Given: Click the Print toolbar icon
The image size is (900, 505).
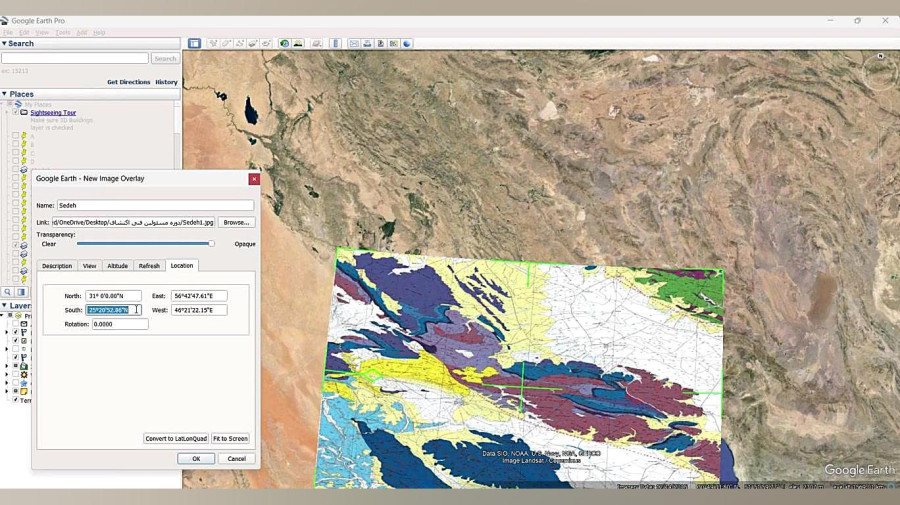Looking at the screenshot, I should (x=367, y=44).
